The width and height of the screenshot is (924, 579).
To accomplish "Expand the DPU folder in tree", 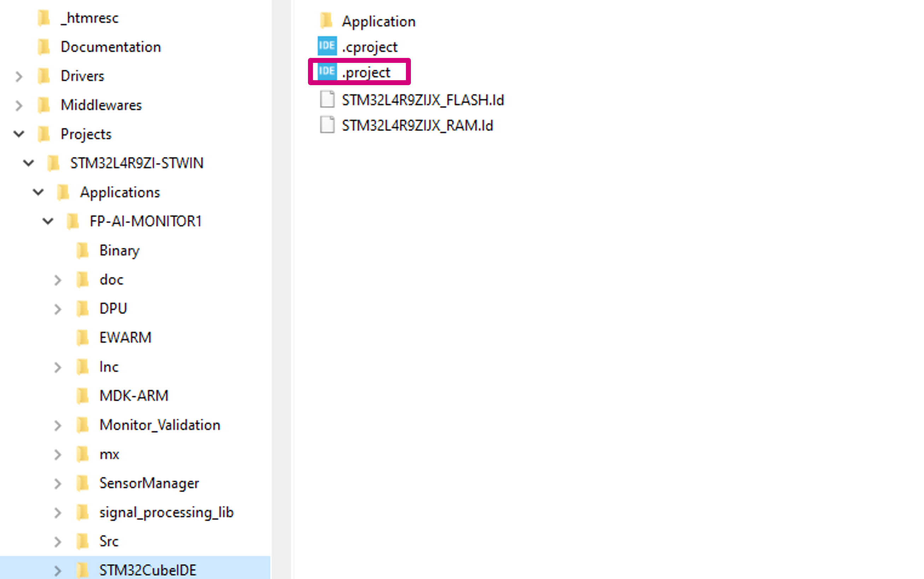I will (59, 308).
